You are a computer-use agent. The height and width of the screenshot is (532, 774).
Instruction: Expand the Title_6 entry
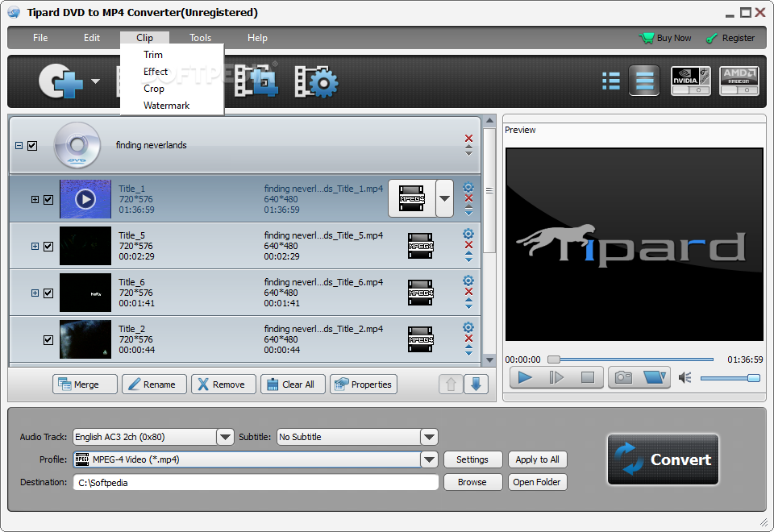(x=35, y=293)
